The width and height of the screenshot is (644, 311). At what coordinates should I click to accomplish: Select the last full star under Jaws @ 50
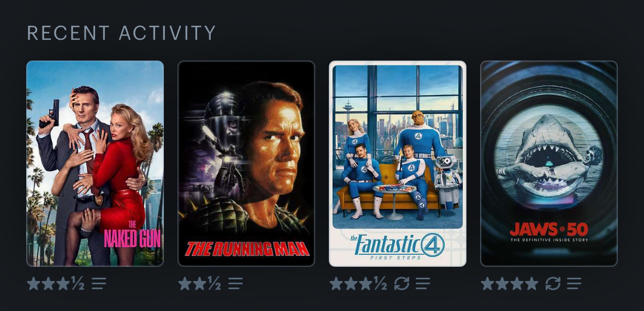(x=531, y=283)
